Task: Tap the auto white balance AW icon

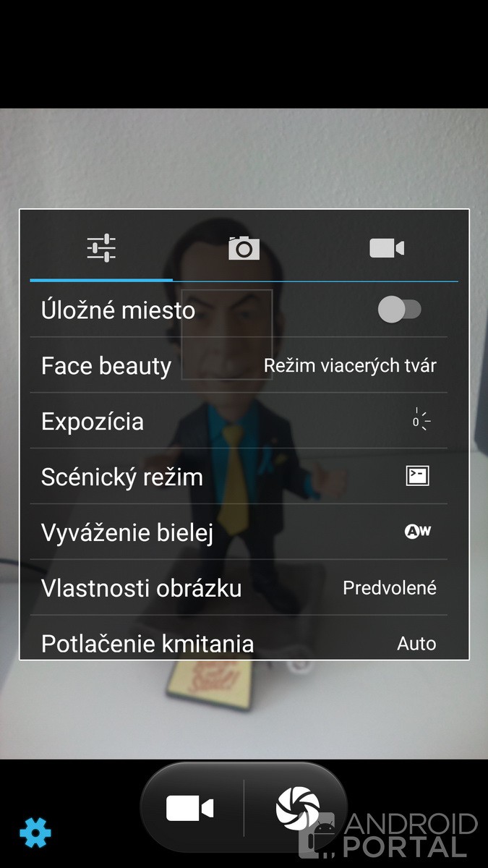Action: pyautogui.click(x=417, y=532)
